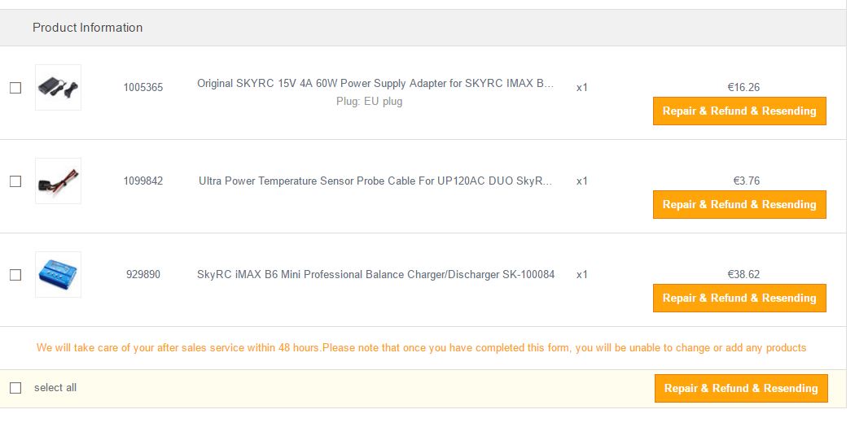Open the Original SKYRC 15V 4A power supply title
Screen dimensions: 868x427
click(x=375, y=84)
